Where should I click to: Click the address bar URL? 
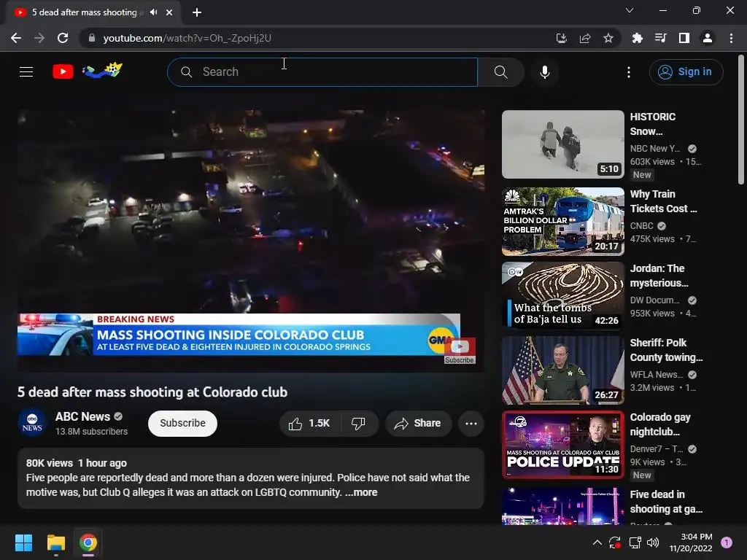coord(187,38)
